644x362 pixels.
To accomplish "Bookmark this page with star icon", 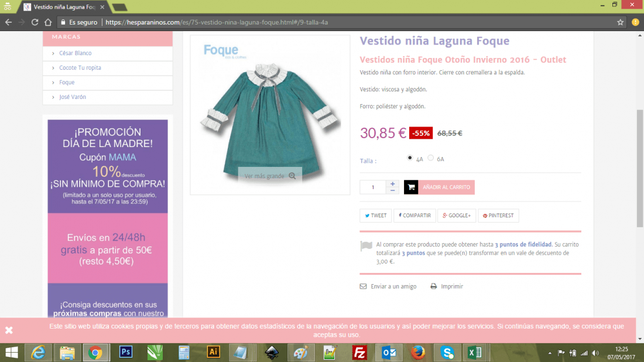I will (620, 22).
